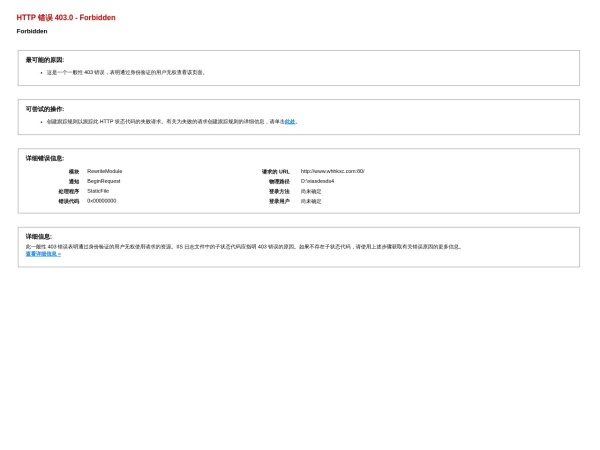Click the 详细错误信息 section heading
The height and width of the screenshot is (450, 600).
(45, 158)
